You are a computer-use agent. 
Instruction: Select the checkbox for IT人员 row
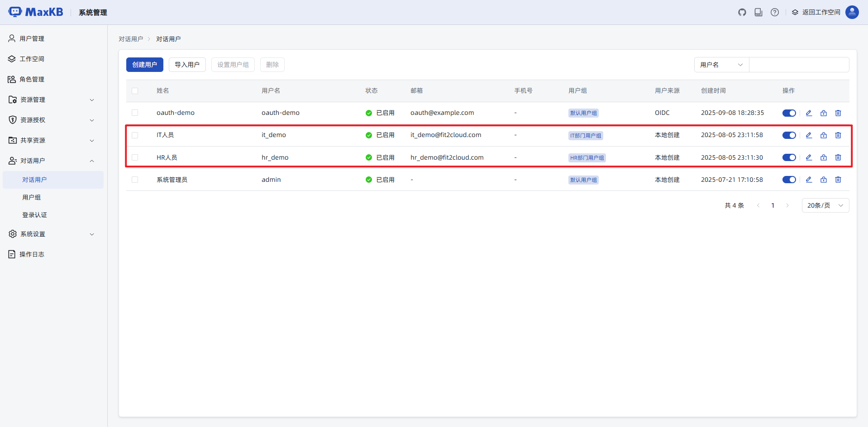[135, 135]
